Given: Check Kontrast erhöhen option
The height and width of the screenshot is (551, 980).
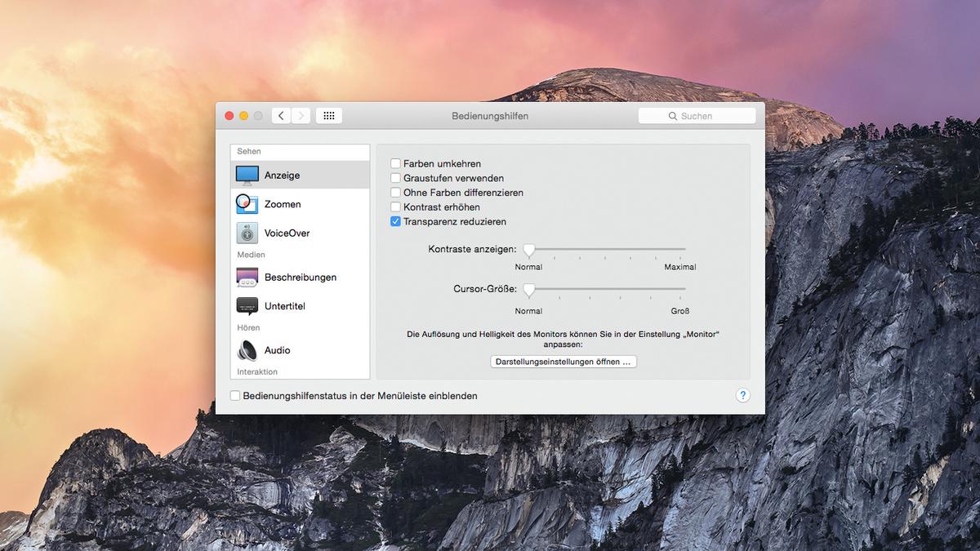Looking at the screenshot, I should tap(395, 207).
